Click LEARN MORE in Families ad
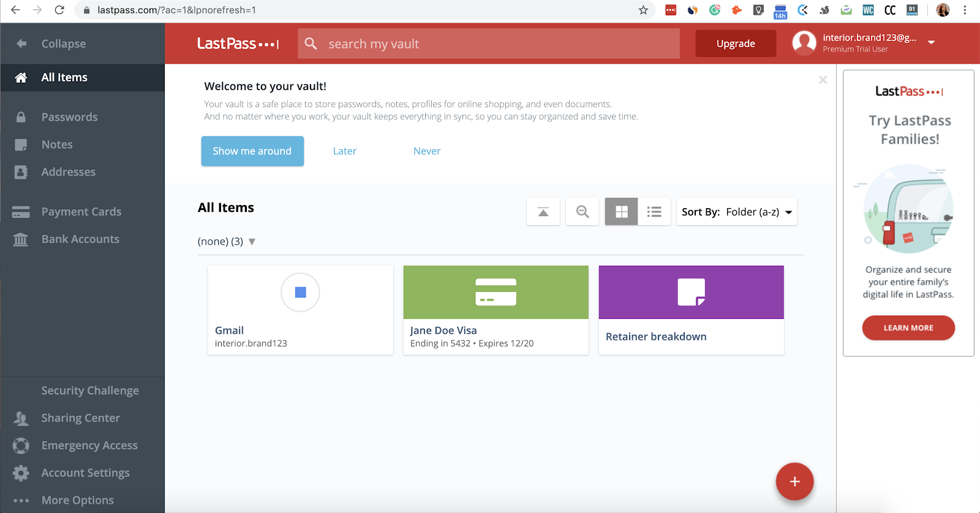The image size is (980, 513). tap(908, 328)
